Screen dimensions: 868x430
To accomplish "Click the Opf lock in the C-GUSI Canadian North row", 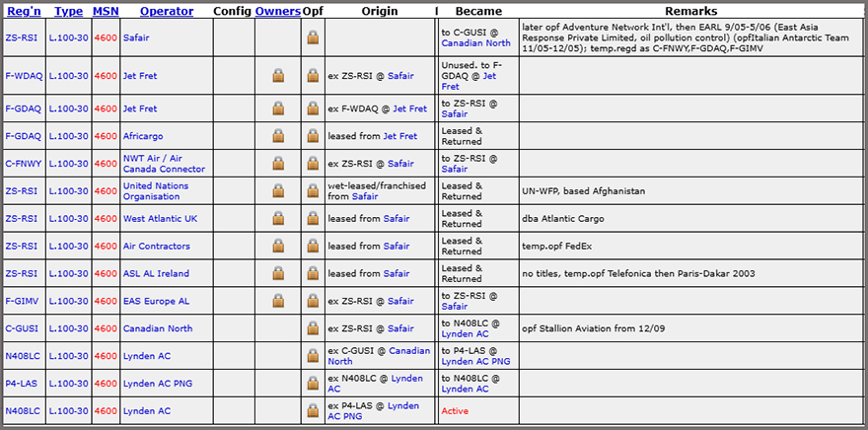I will [313, 328].
